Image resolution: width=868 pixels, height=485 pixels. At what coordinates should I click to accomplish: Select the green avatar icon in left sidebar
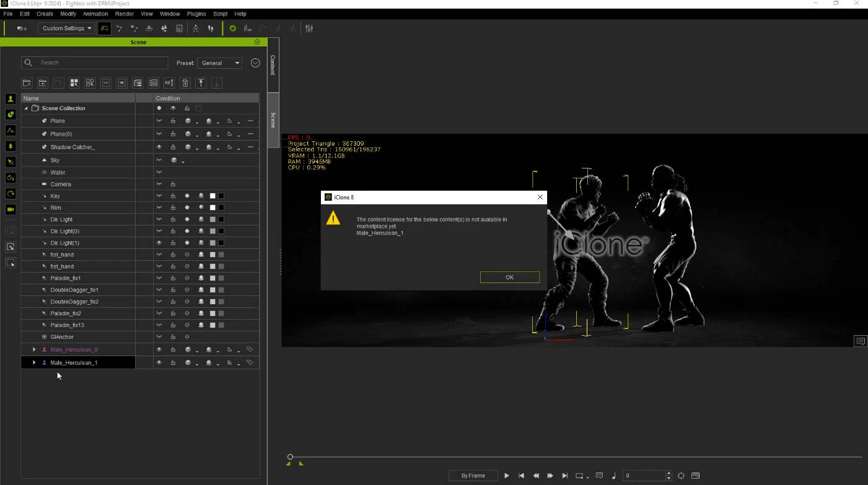[11, 99]
